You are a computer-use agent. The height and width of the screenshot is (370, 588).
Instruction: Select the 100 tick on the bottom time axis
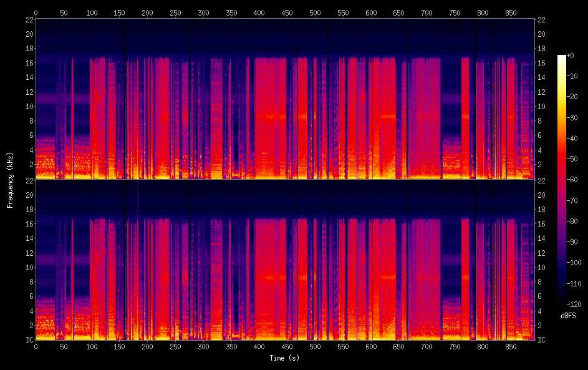[x=92, y=346]
